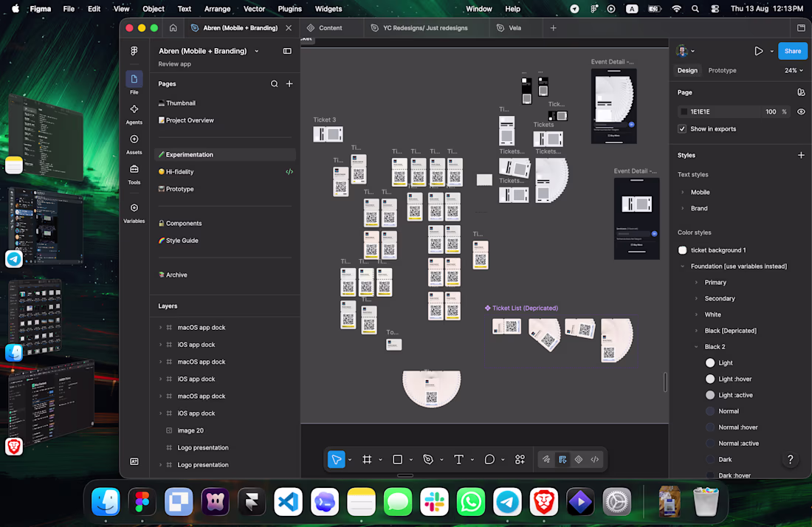
Task: Click the Present play icon
Action: 758,51
